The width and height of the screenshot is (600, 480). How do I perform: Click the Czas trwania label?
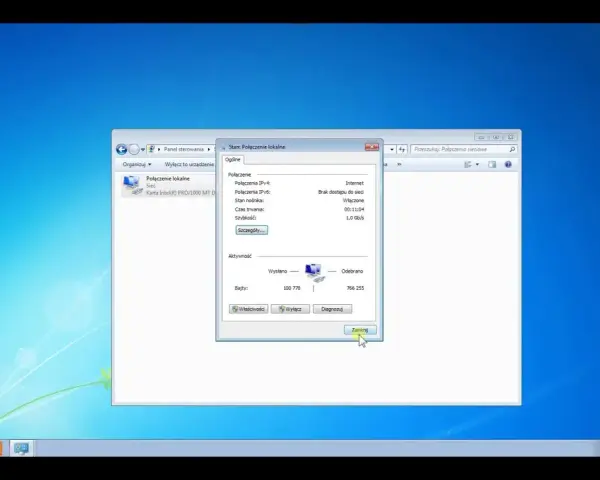(x=249, y=209)
